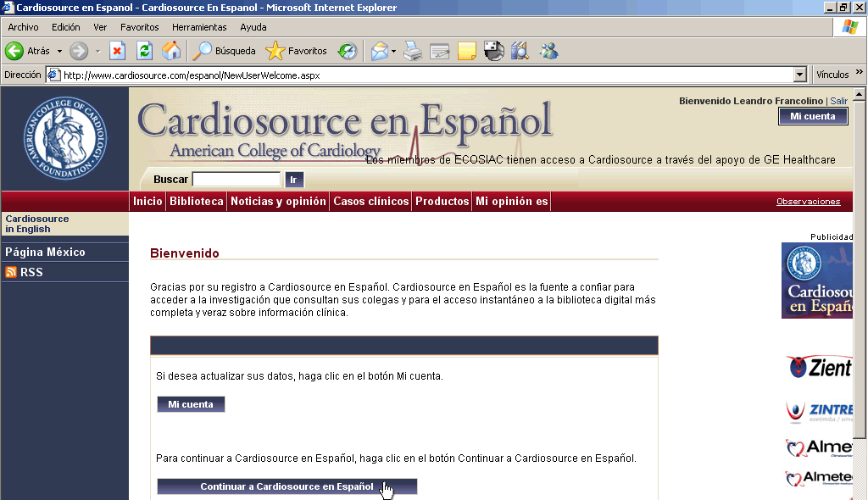The height and width of the screenshot is (500, 868).
Task: Click the media device toolbar icon
Action: [494, 51]
